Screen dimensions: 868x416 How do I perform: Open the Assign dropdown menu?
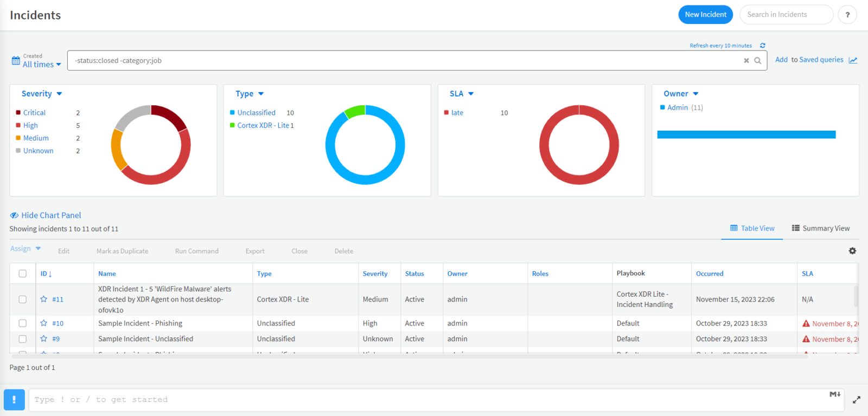tap(25, 248)
